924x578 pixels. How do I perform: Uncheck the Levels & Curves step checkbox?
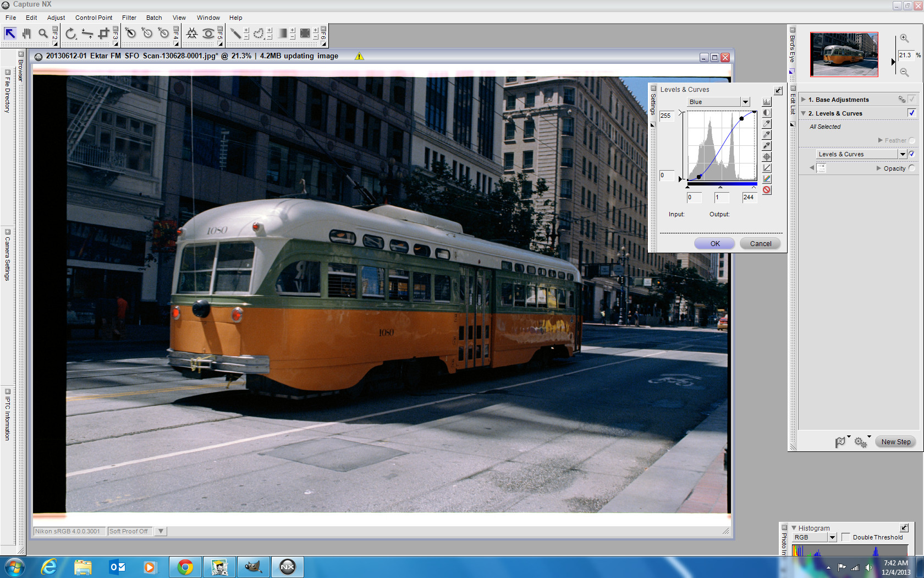click(x=911, y=113)
